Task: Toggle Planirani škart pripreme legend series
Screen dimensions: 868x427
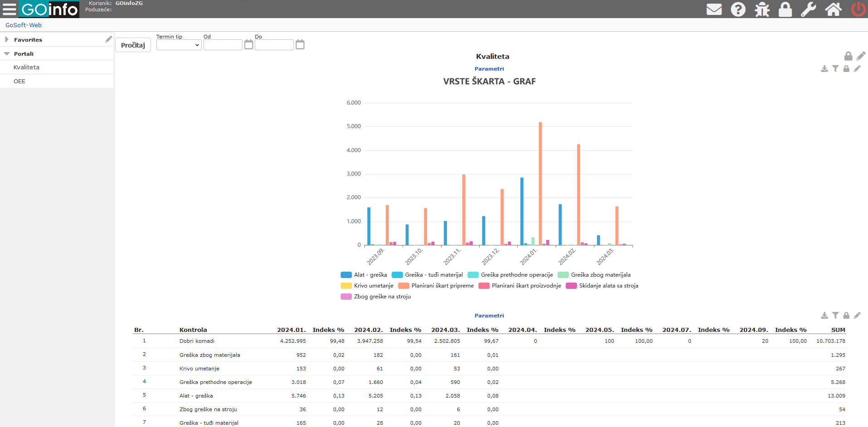Action: tap(436, 286)
